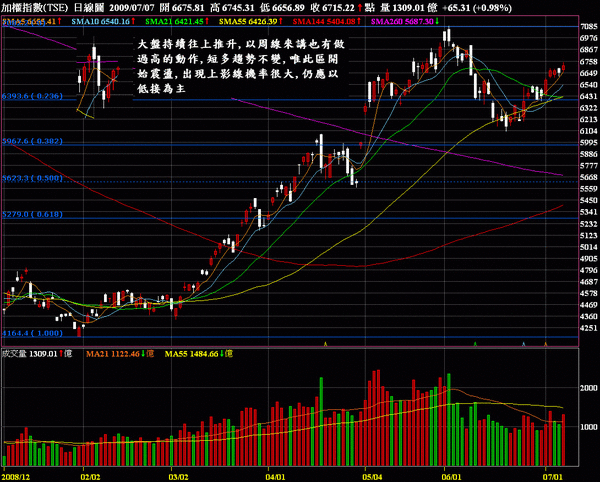Click the 6431 price axis label
The width and height of the screenshot is (600, 482).
(x=589, y=96)
